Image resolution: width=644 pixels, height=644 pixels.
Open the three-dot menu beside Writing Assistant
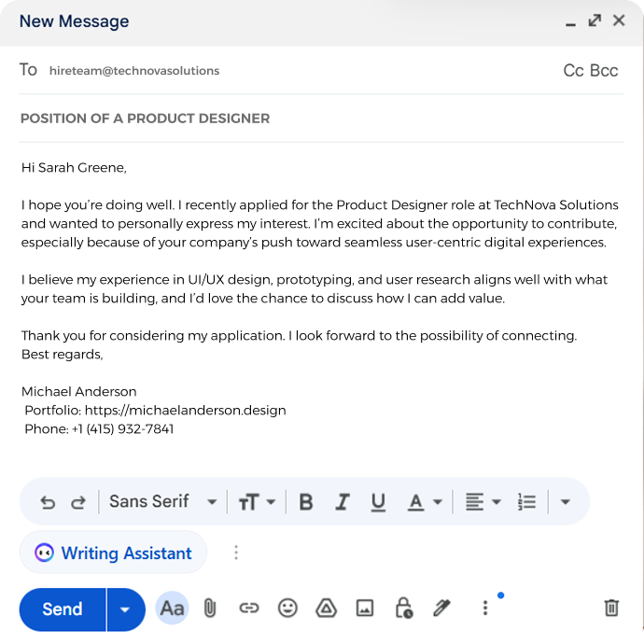236,553
